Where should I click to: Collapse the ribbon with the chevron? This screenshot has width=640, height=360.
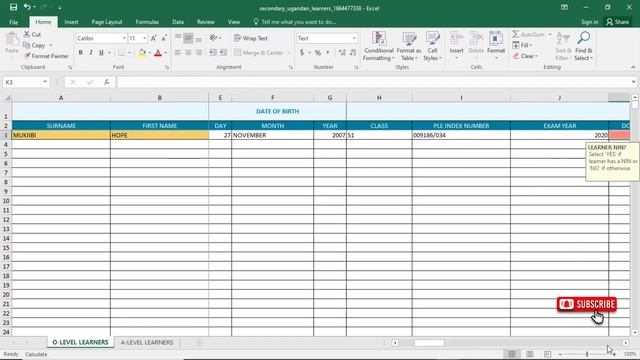(x=633, y=67)
